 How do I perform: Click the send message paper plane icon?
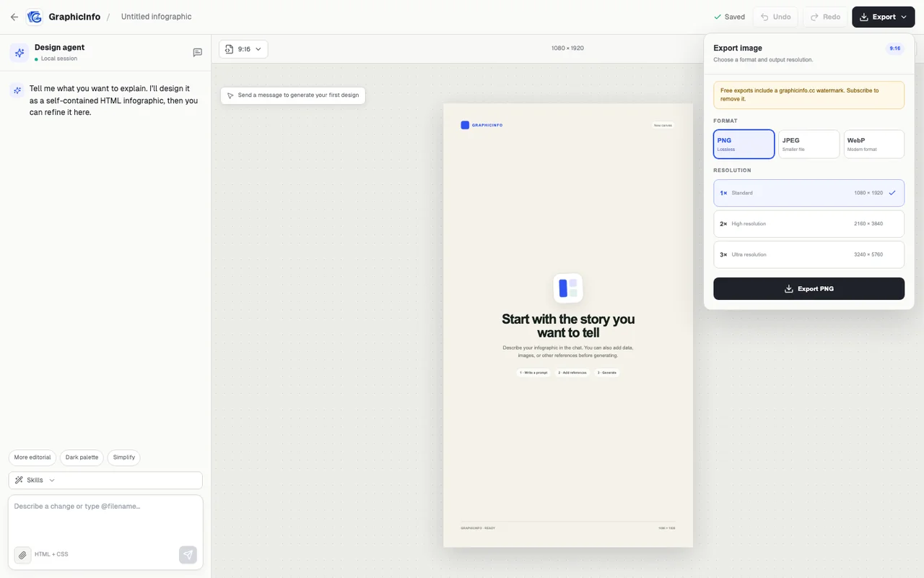(188, 555)
